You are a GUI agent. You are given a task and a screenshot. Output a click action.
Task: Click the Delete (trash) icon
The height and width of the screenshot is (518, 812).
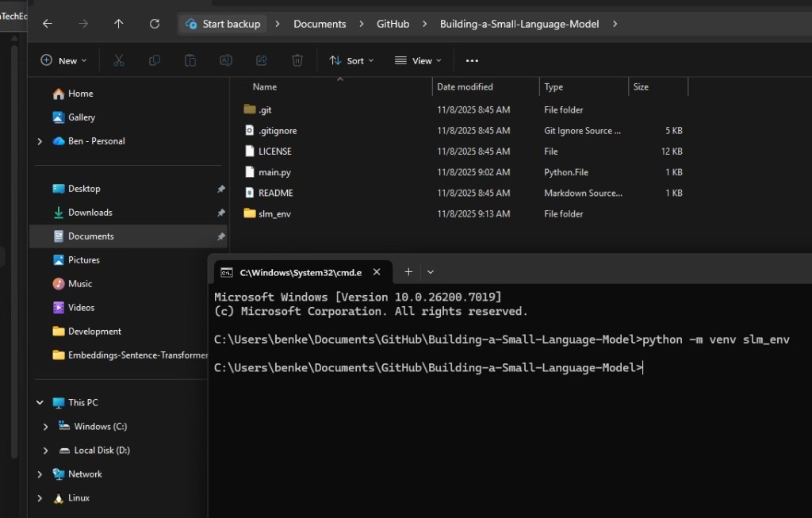(297, 60)
